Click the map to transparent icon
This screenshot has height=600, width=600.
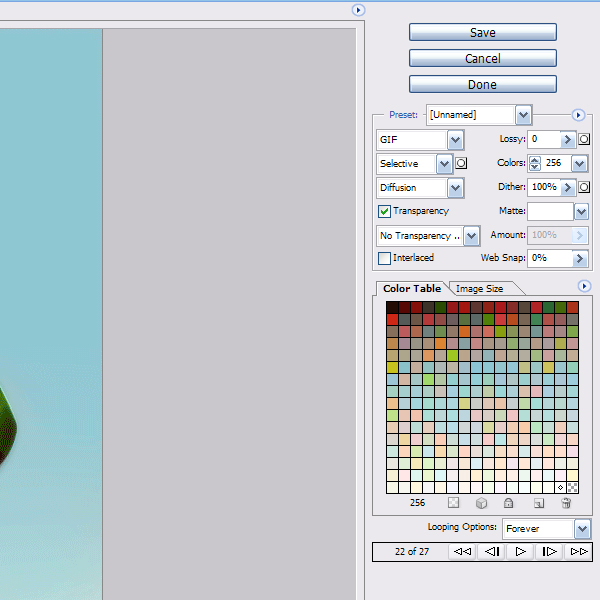pos(453,503)
